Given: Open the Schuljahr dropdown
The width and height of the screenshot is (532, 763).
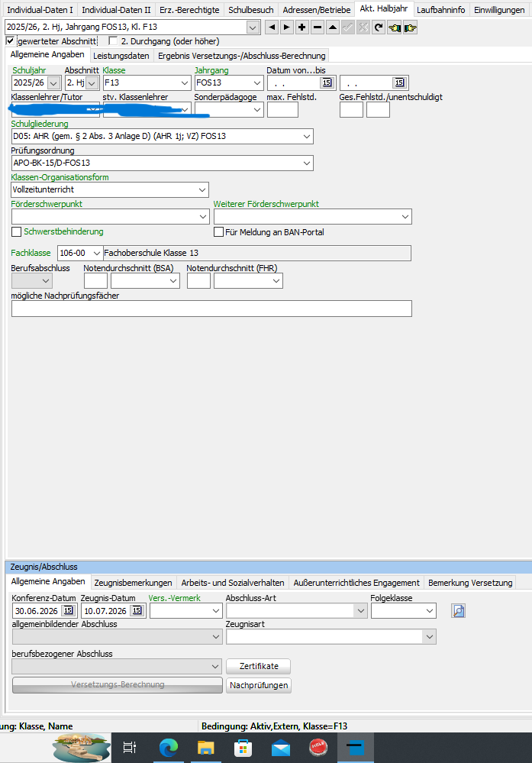Looking at the screenshot, I should [x=54, y=83].
